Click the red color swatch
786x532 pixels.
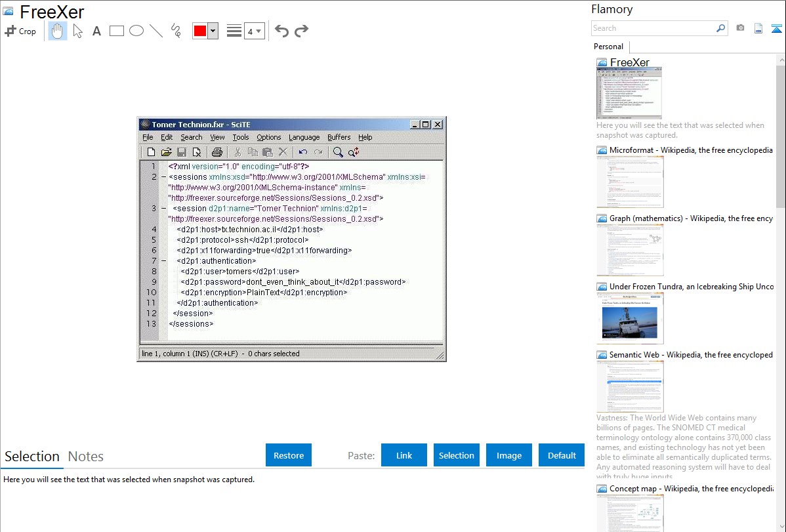[x=199, y=31]
